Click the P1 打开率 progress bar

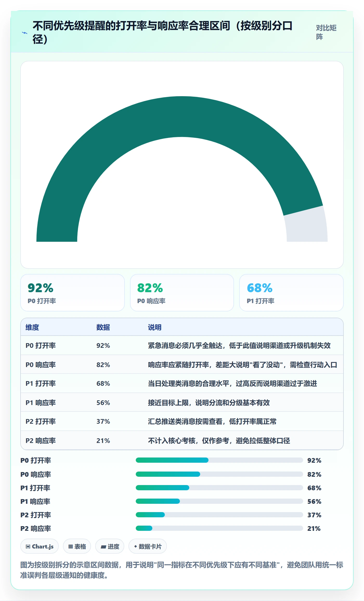(x=219, y=488)
